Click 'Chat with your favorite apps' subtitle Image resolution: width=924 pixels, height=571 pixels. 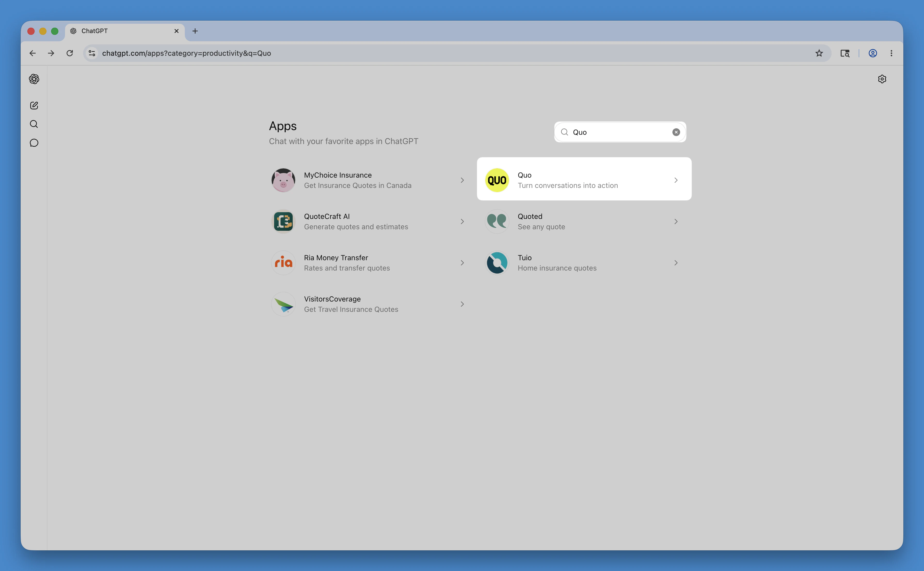pos(343,141)
